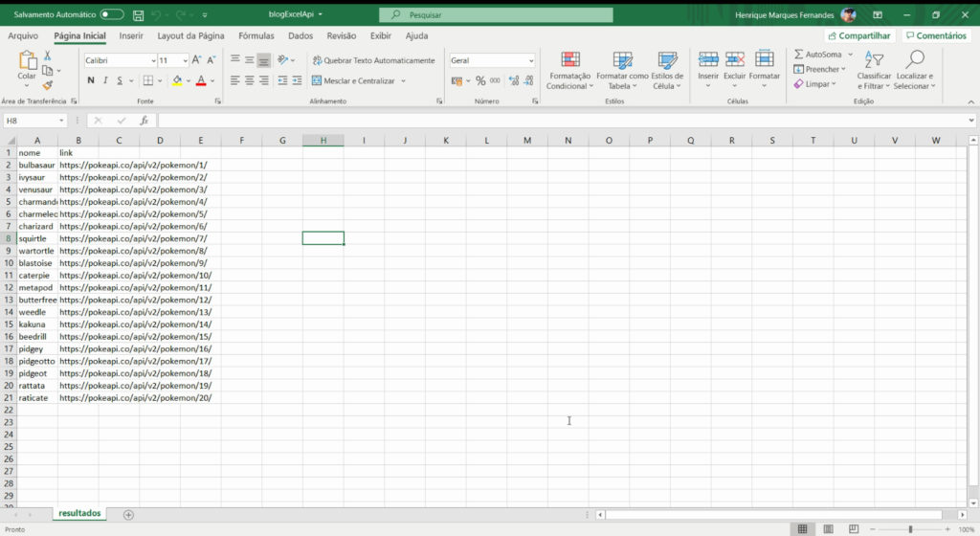Open Mesclar e Centralizar dropdown arrow
Image resolution: width=980 pixels, height=536 pixels.
coord(403,81)
